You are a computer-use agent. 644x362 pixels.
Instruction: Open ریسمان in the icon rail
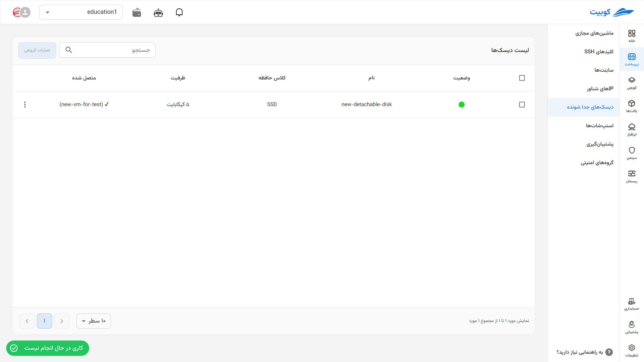click(632, 176)
